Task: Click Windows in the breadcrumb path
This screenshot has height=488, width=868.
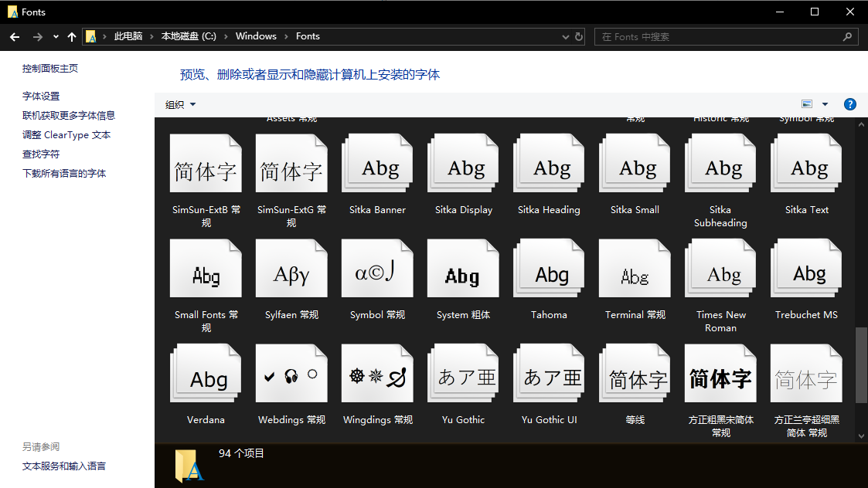Action: click(256, 36)
